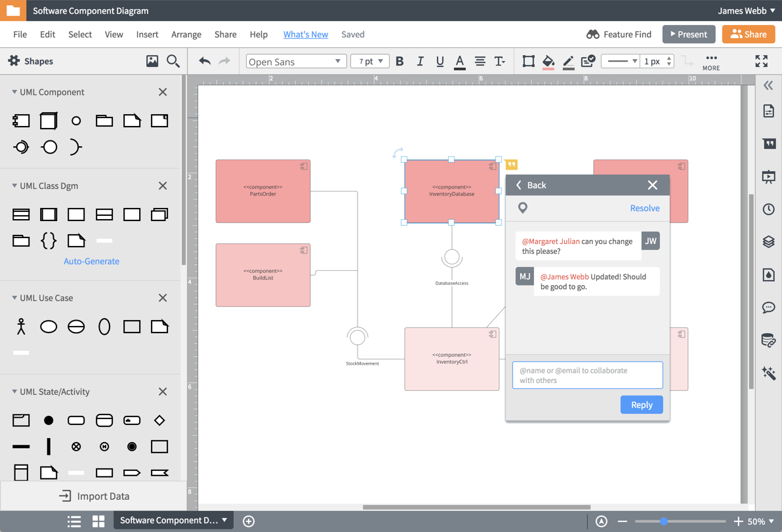This screenshot has width=782, height=532.
Task: Open the Open Sans font dropdown
Action: click(x=295, y=60)
